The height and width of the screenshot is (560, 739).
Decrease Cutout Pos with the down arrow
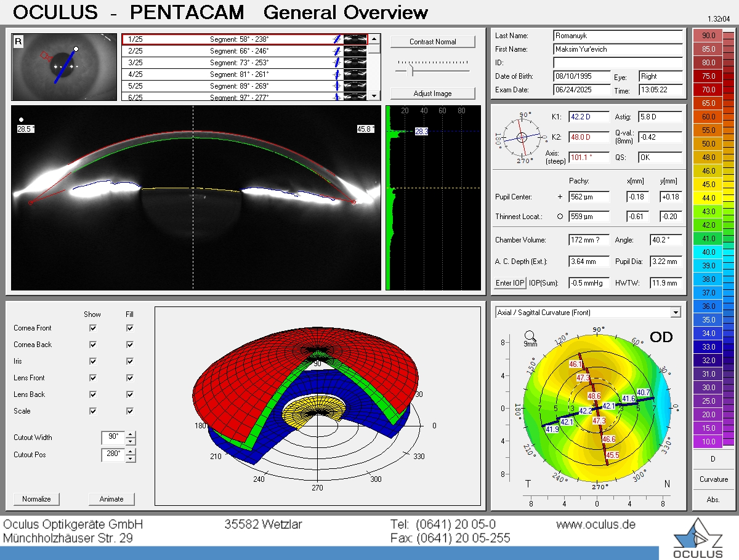pos(130,458)
